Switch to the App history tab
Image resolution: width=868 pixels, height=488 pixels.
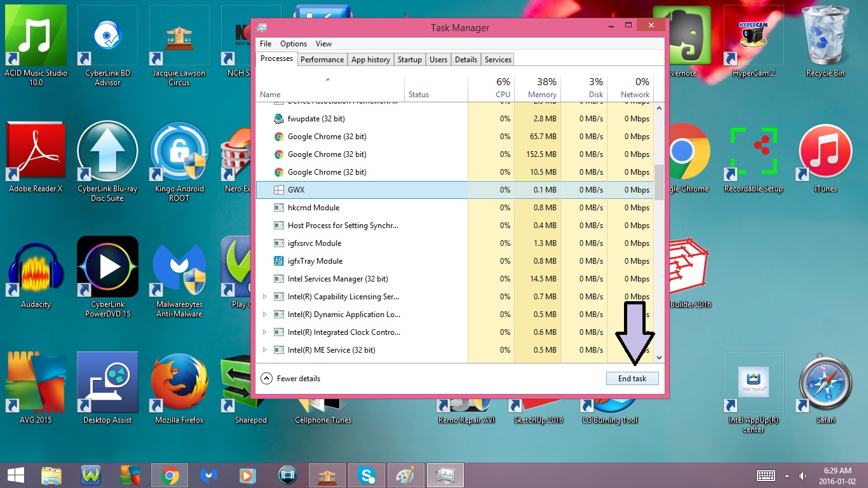370,60
